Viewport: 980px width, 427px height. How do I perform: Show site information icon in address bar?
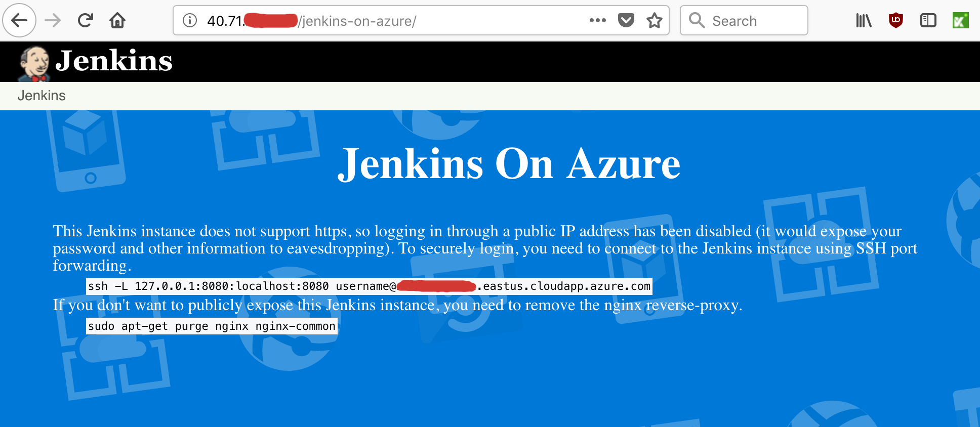[x=190, y=20]
